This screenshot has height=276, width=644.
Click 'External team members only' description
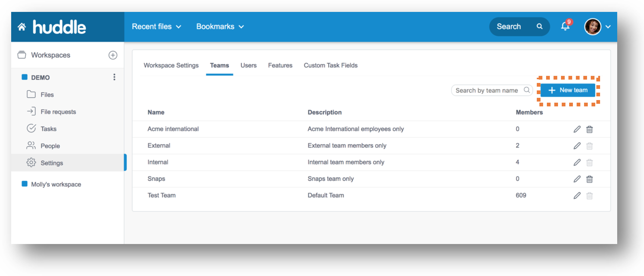pyautogui.click(x=347, y=145)
